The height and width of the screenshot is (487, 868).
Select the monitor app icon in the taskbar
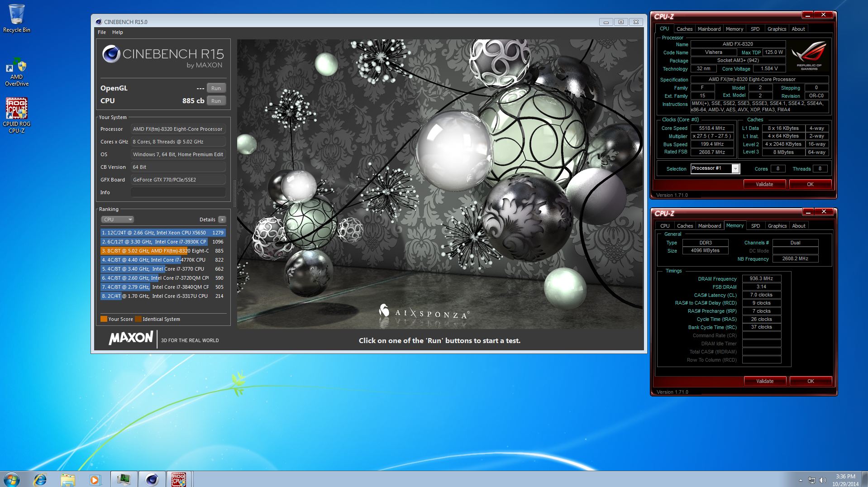click(x=124, y=479)
